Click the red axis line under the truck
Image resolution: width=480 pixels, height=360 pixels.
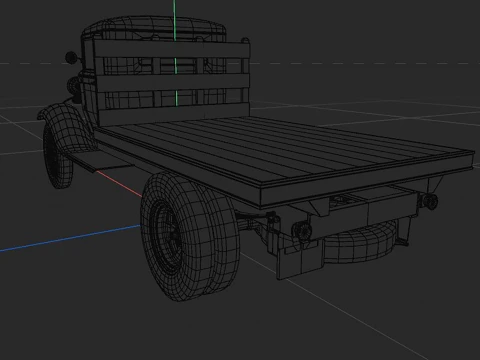[x=119, y=183]
